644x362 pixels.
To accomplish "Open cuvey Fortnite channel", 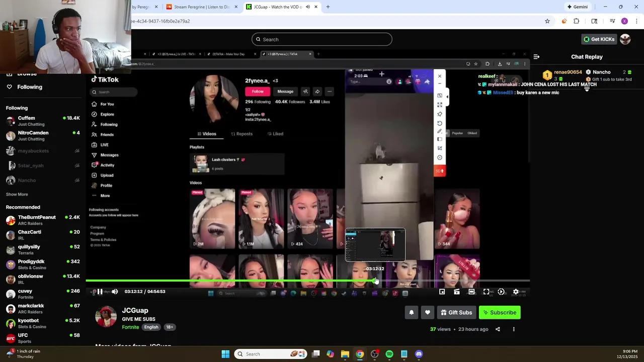I will [43, 294].
